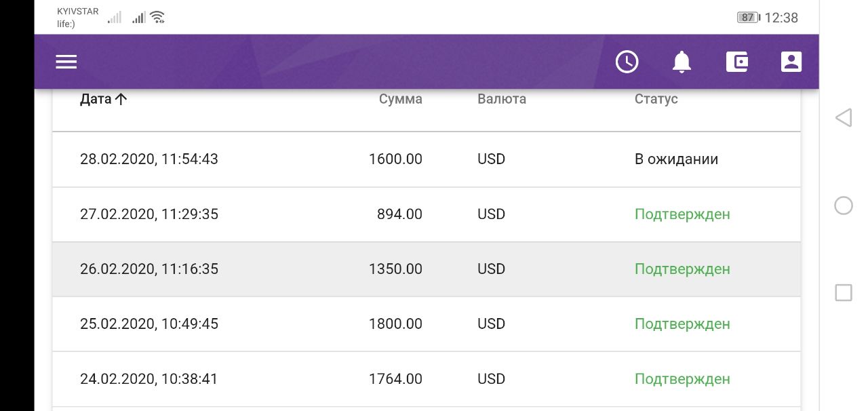
Task: Tap the Android recent apps square
Action: (843, 293)
